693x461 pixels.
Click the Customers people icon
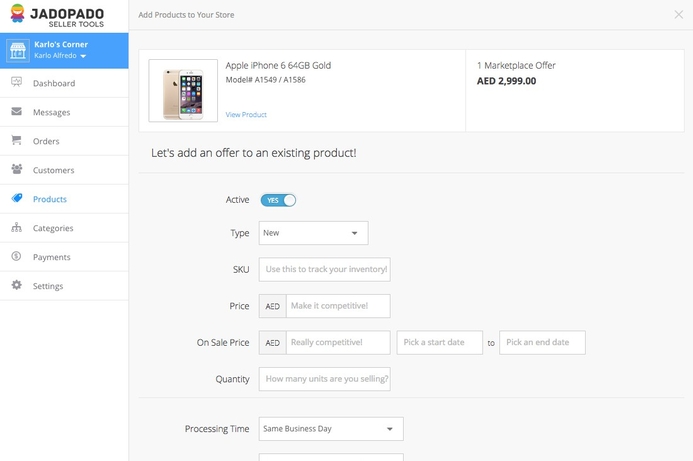tap(16, 169)
